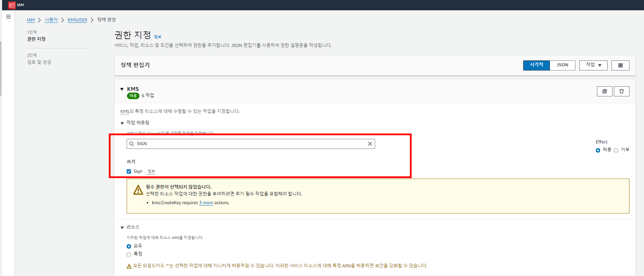Click the magnifier icon in action search
The image size is (644, 276).
coord(131,144)
